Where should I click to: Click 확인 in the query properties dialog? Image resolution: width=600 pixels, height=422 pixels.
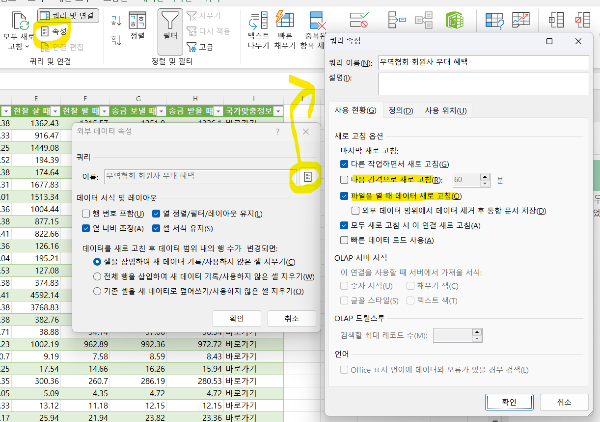pyautogui.click(x=509, y=402)
